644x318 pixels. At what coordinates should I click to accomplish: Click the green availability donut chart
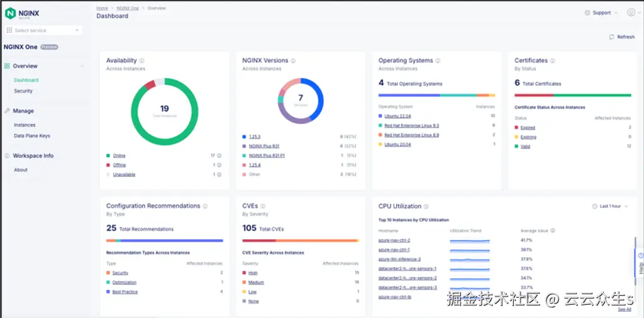(x=164, y=111)
